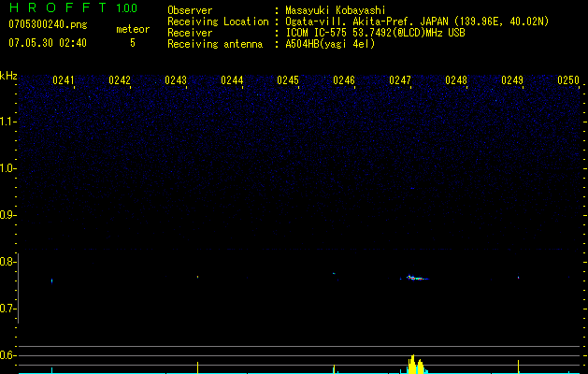The width and height of the screenshot is (588, 374).
Task: Click the "Observer" field label
Action: (x=190, y=10)
